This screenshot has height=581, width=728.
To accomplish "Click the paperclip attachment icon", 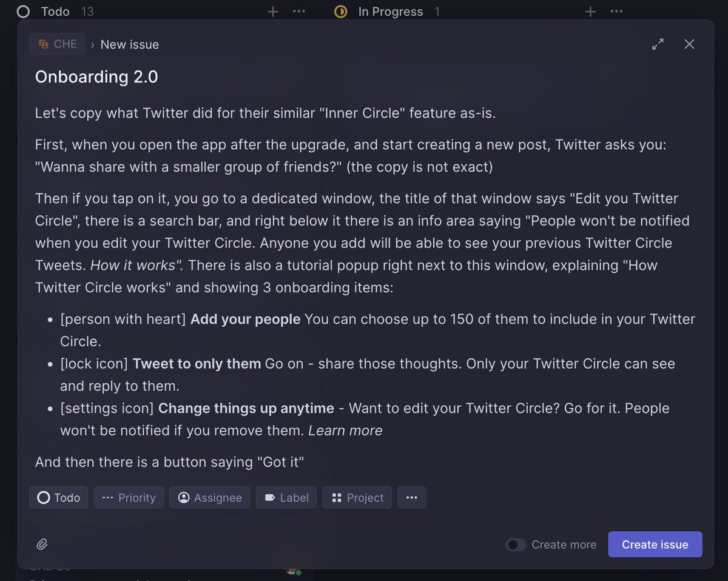I will pos(42,544).
